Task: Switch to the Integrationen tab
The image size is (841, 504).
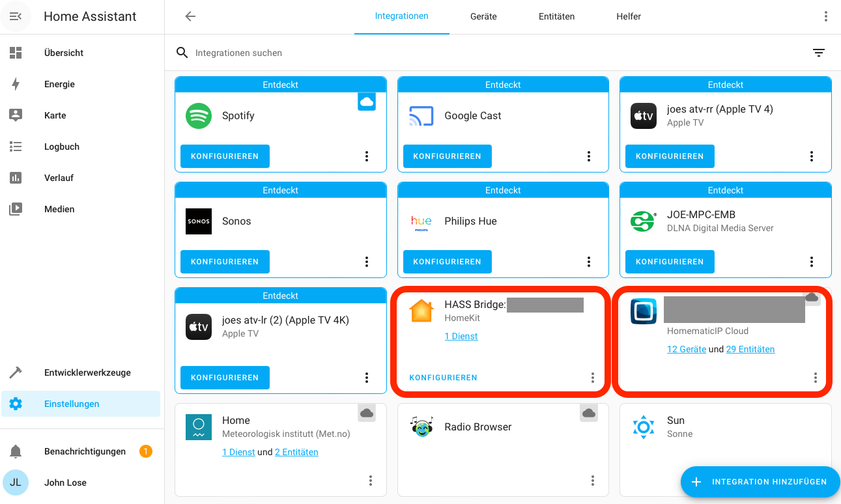Action: [401, 16]
